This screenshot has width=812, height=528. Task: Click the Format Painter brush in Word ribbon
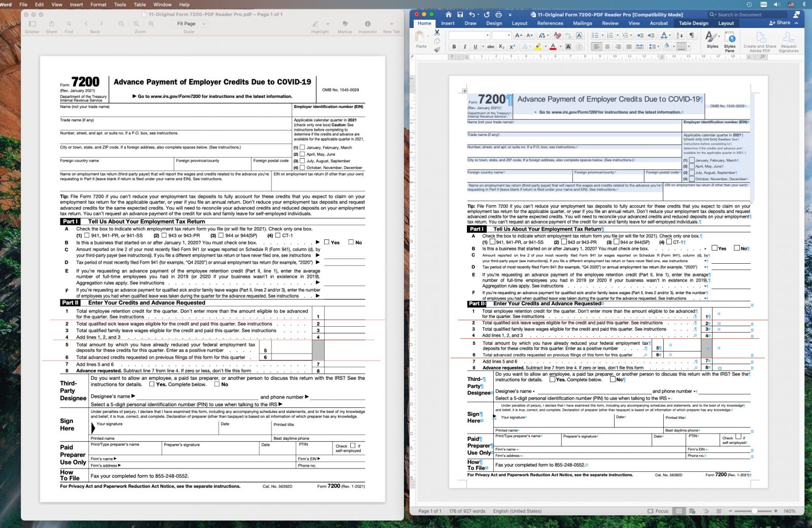(x=437, y=49)
